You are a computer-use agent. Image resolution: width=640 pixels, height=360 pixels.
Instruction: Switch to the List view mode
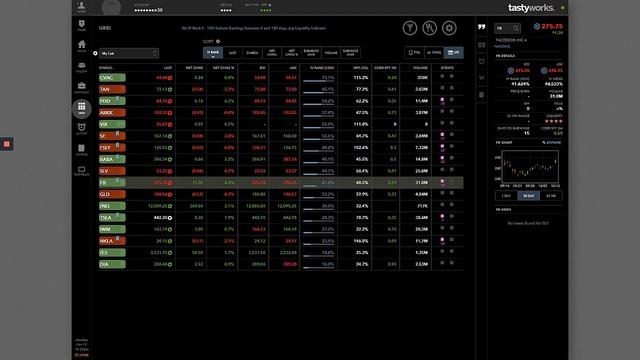click(453, 53)
